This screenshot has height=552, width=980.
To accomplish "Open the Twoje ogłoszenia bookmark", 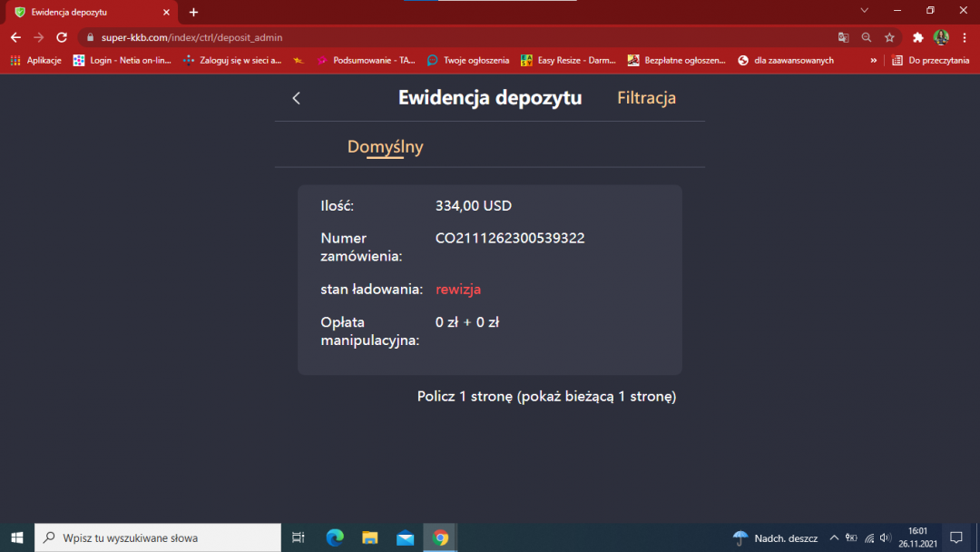I will (468, 60).
